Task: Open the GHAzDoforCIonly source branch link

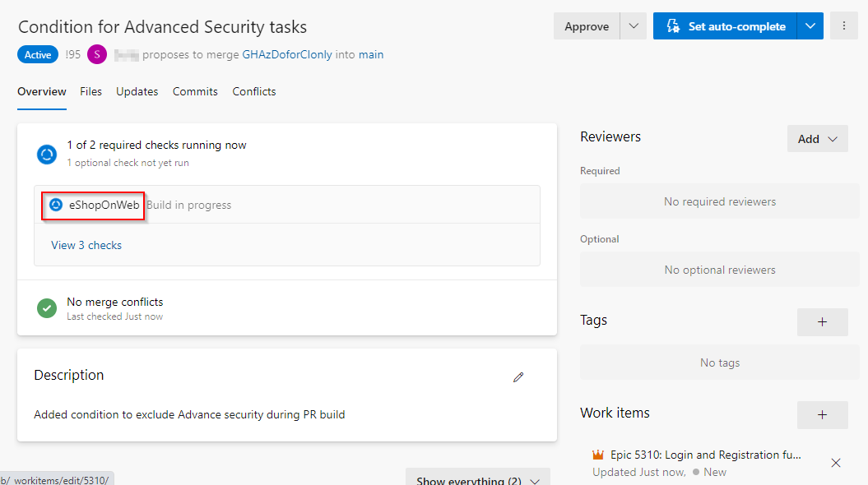Action: pyautogui.click(x=287, y=54)
